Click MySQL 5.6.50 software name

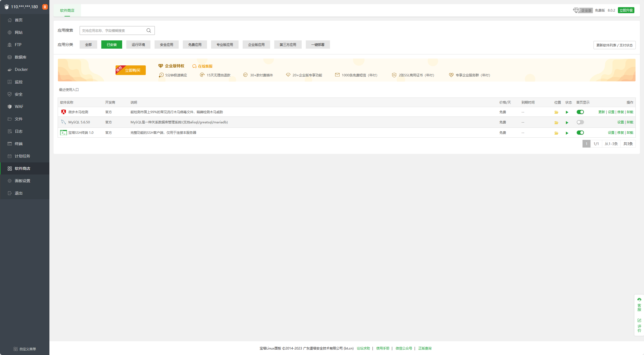pyautogui.click(x=79, y=122)
